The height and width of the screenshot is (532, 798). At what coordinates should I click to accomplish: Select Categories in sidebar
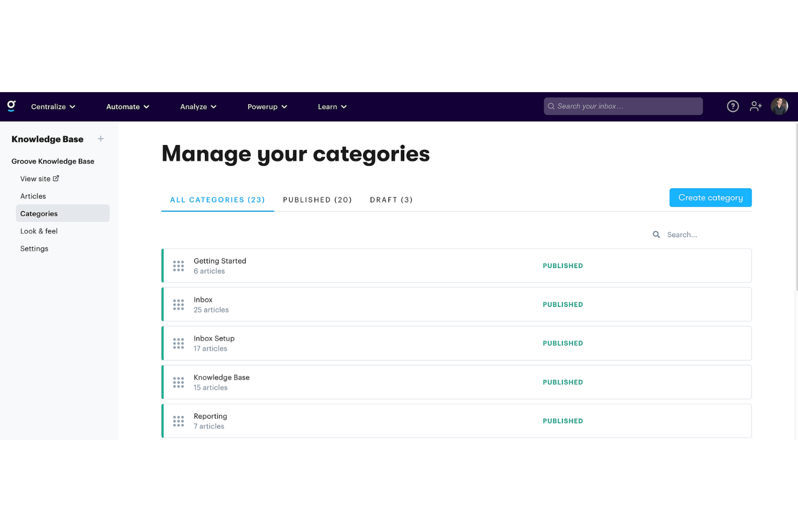coord(63,213)
